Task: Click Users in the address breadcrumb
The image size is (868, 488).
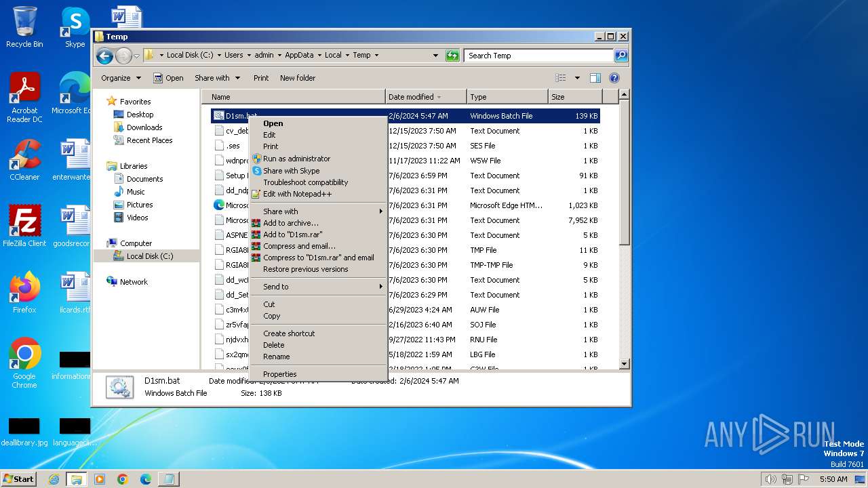Action: (234, 56)
